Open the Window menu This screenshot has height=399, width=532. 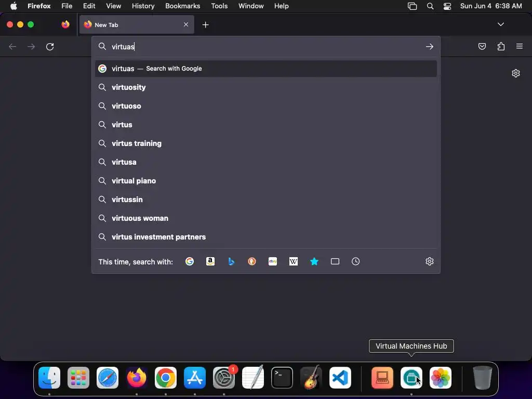[x=251, y=6]
